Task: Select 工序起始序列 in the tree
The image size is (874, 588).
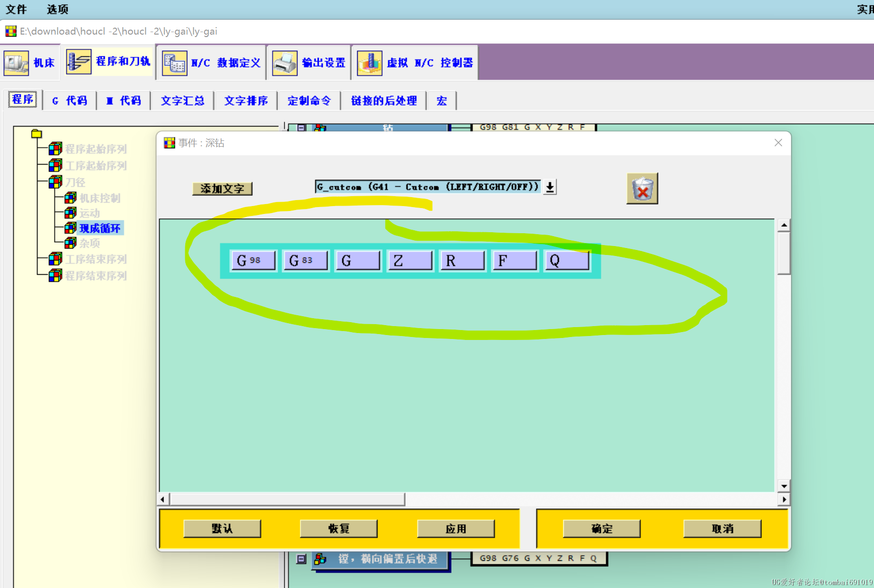Action: click(x=96, y=166)
